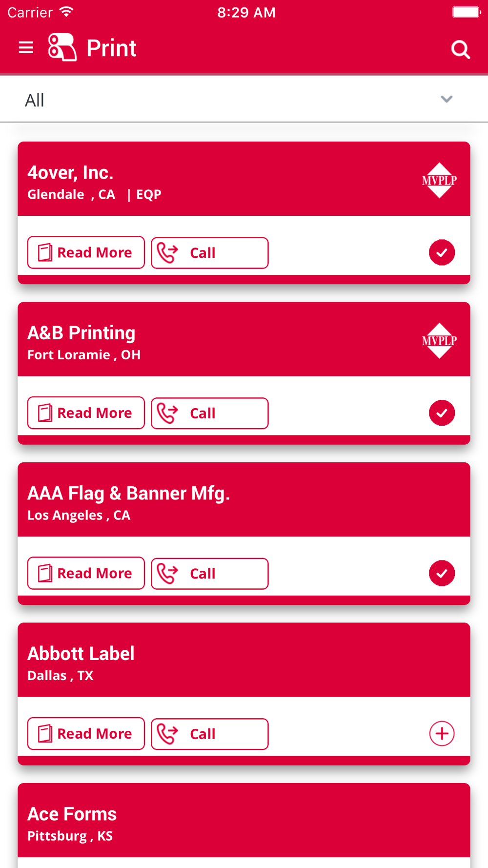
Task: Call A&B Printing
Action: coord(210,413)
